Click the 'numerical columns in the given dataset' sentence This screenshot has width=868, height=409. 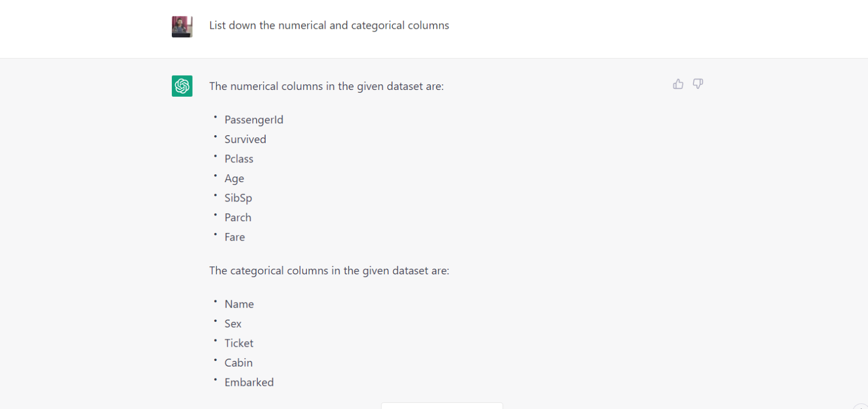point(326,87)
